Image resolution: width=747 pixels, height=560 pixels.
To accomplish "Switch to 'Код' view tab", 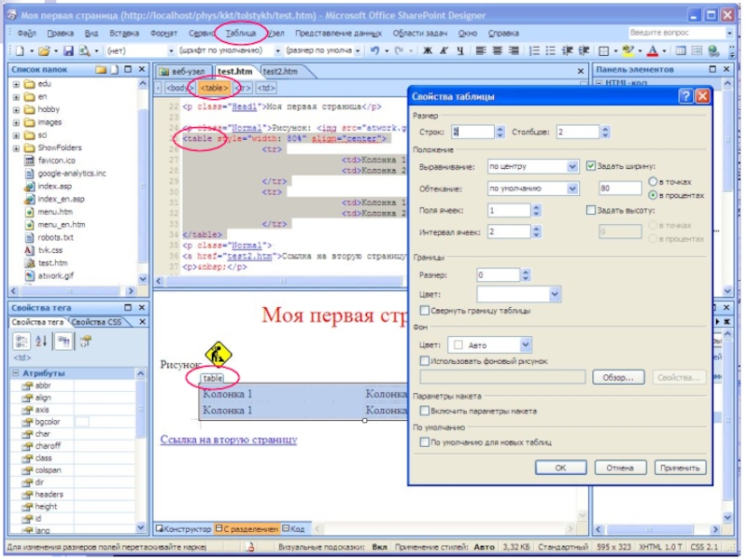I will pyautogui.click(x=294, y=529).
